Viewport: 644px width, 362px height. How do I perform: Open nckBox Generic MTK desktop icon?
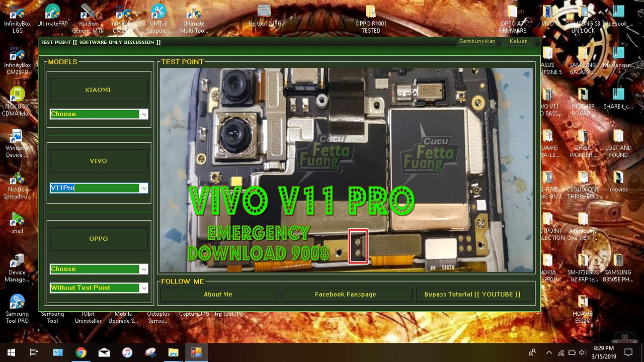pos(88,18)
